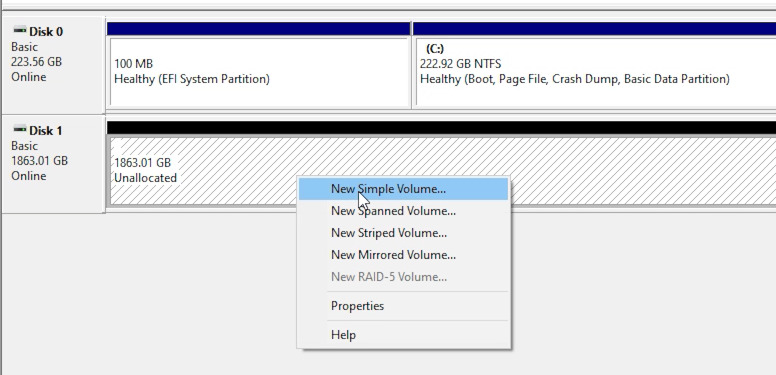This screenshot has width=776, height=375.
Task: Choose New Simple Volume from context menu
Action: click(403, 189)
